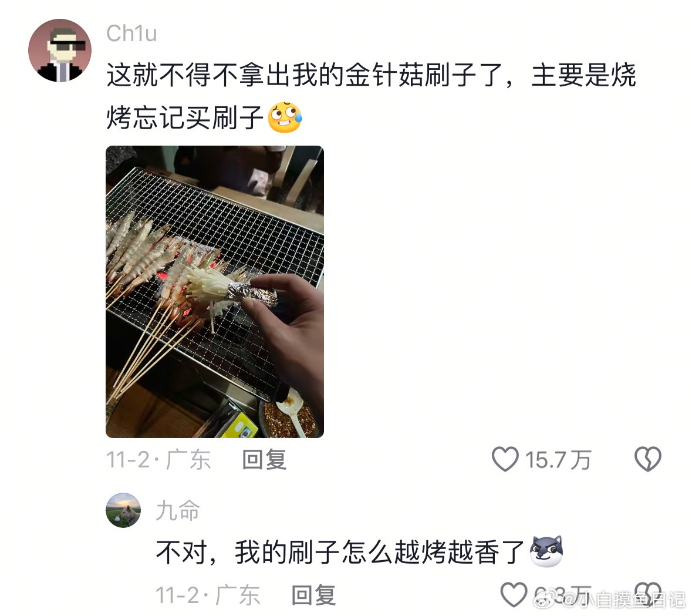The image size is (692, 616).
Task: Like Ch1u's comment with the heart icon
Action: (x=505, y=459)
